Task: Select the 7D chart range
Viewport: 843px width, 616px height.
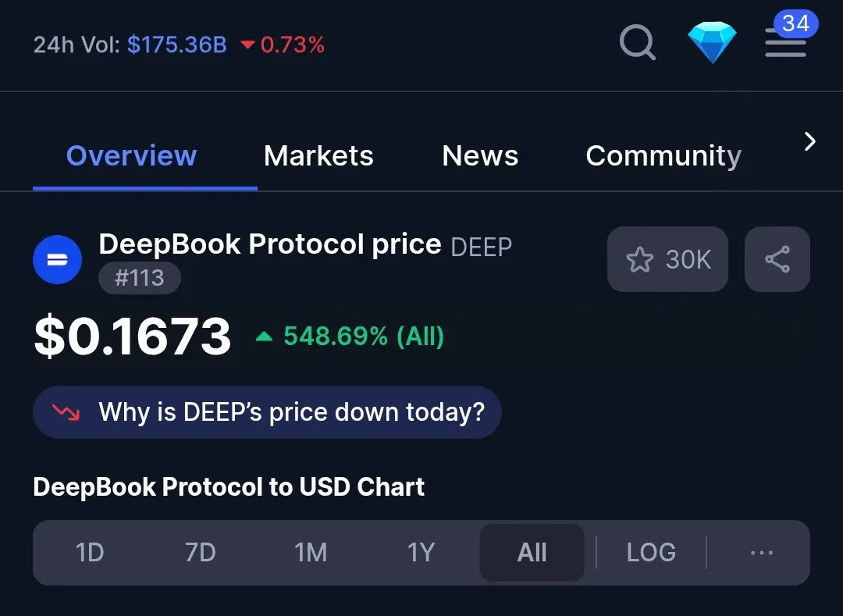Action: (200, 553)
